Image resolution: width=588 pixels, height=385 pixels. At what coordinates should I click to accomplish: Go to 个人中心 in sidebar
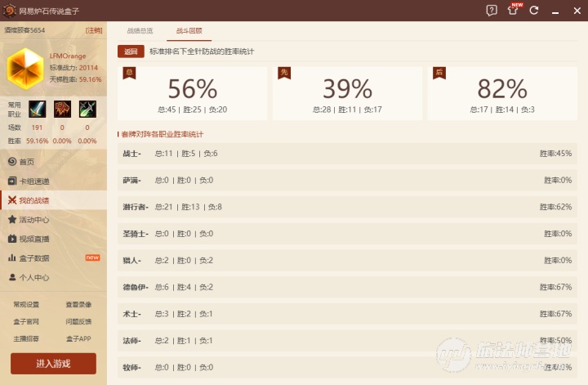(33, 277)
